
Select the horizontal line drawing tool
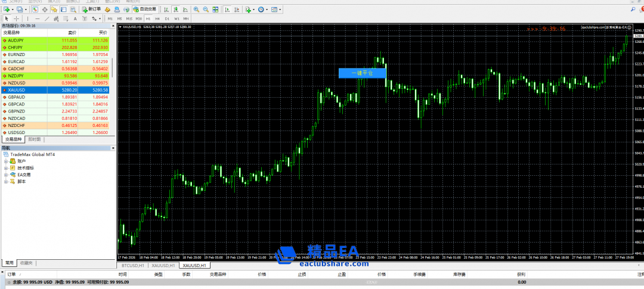tap(37, 18)
